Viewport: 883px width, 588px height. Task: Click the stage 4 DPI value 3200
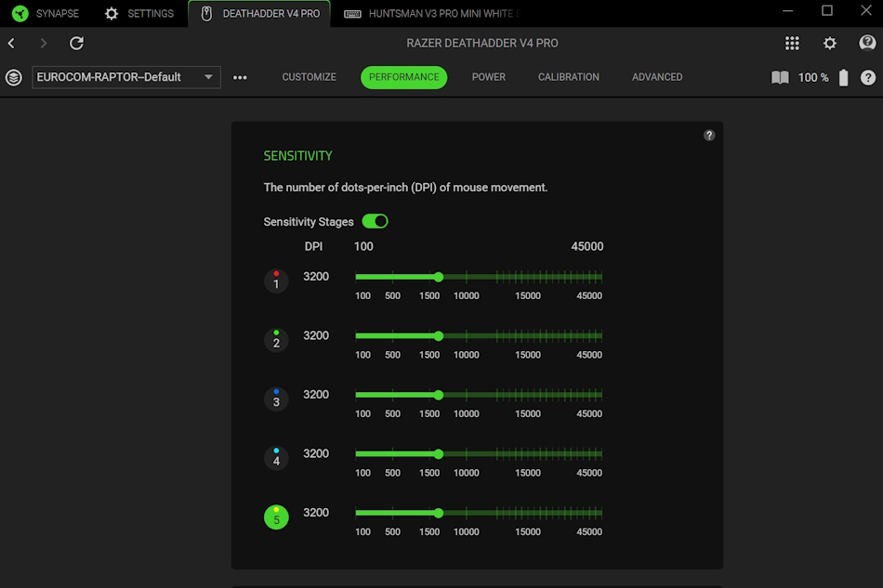[x=316, y=453]
